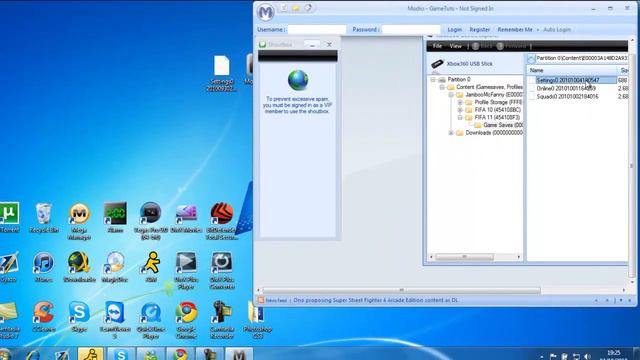Click the Modio taskbar button
This screenshot has height=360, width=640.
pos(239,354)
